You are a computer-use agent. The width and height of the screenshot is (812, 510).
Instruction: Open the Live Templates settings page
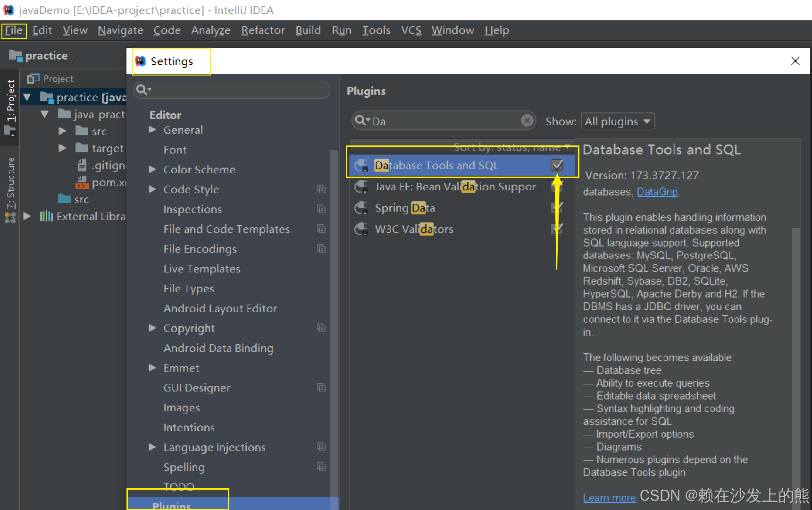pyautogui.click(x=202, y=269)
